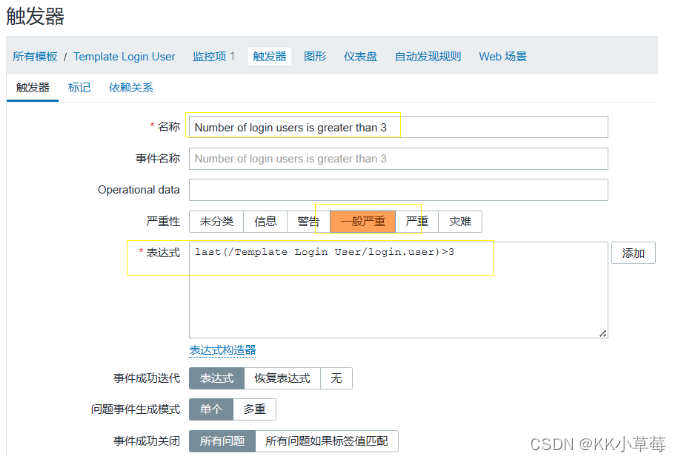Select 所有问题如果标签值匹配 option

[327, 441]
